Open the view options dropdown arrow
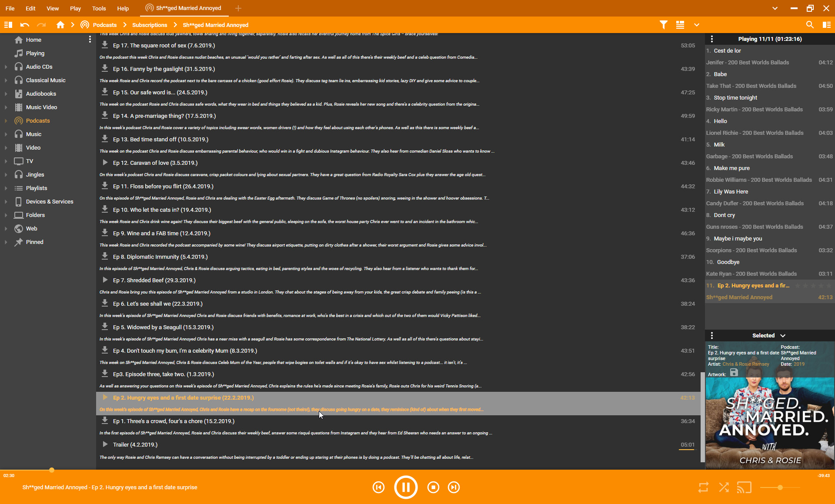Viewport: 835px width, 504px height. tap(697, 25)
